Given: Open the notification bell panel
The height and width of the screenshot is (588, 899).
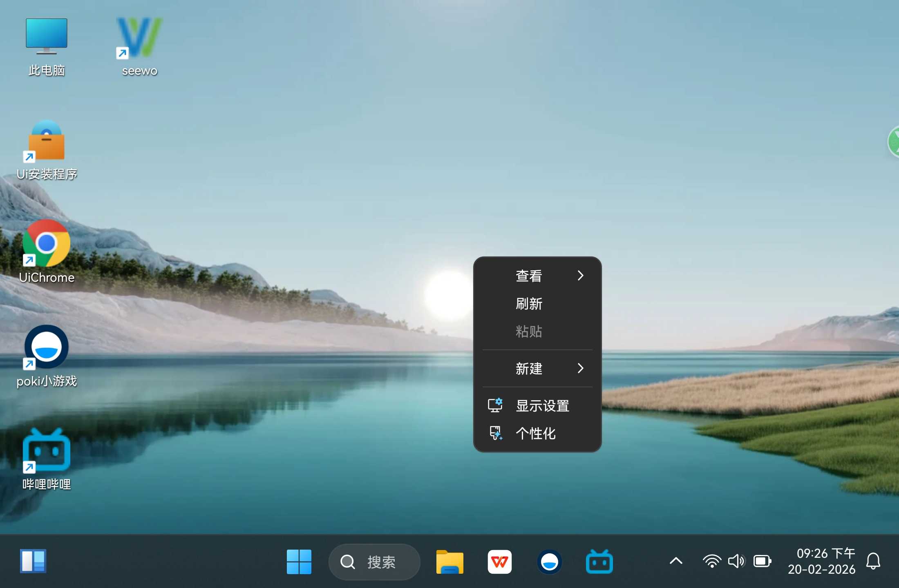Looking at the screenshot, I should click(873, 561).
